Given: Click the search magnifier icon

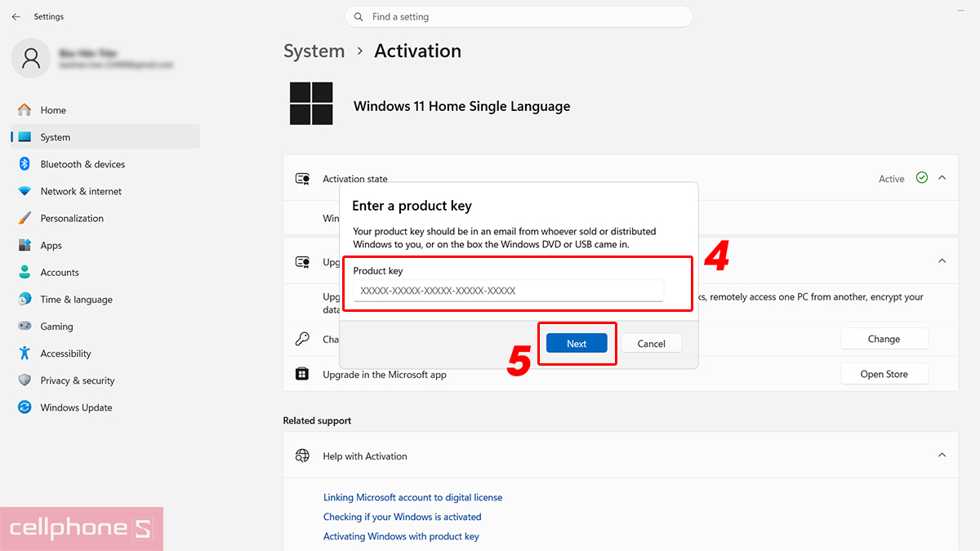Looking at the screenshot, I should (x=359, y=17).
